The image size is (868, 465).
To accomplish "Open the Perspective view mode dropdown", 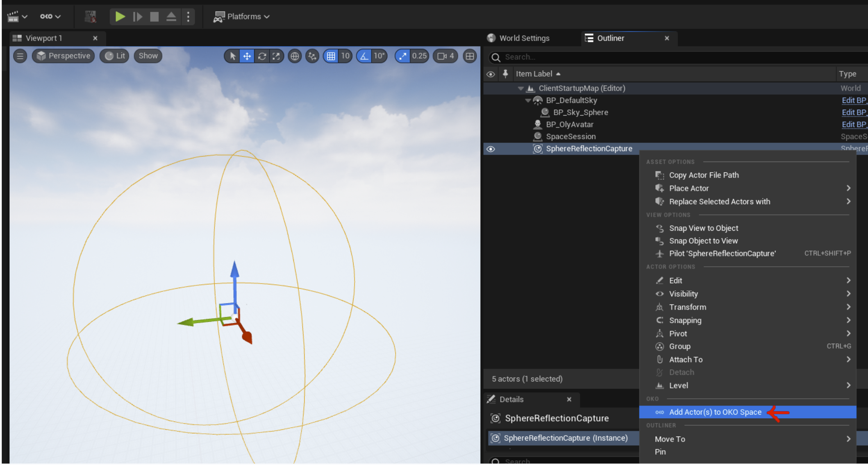I will coord(64,56).
